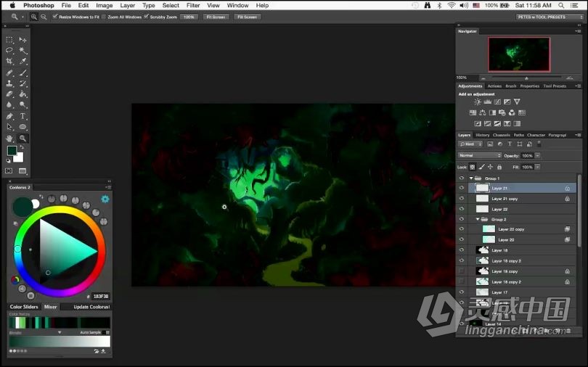Toggle Group 1 visibility eye
Screen dimensions: 588x367
[462, 178]
